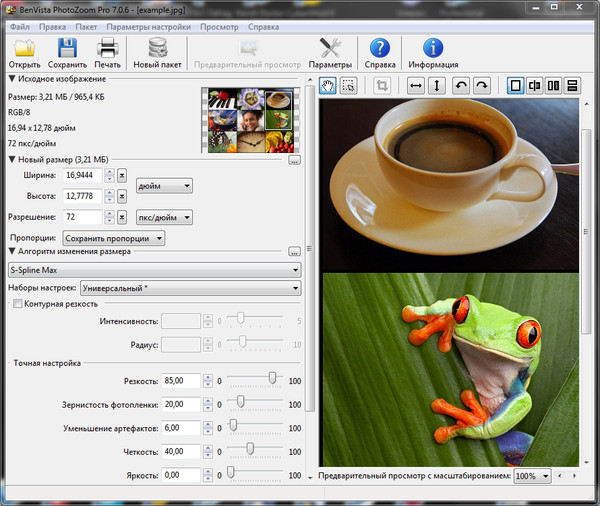
Task: Select the hand pan tool
Action: pyautogui.click(x=327, y=86)
